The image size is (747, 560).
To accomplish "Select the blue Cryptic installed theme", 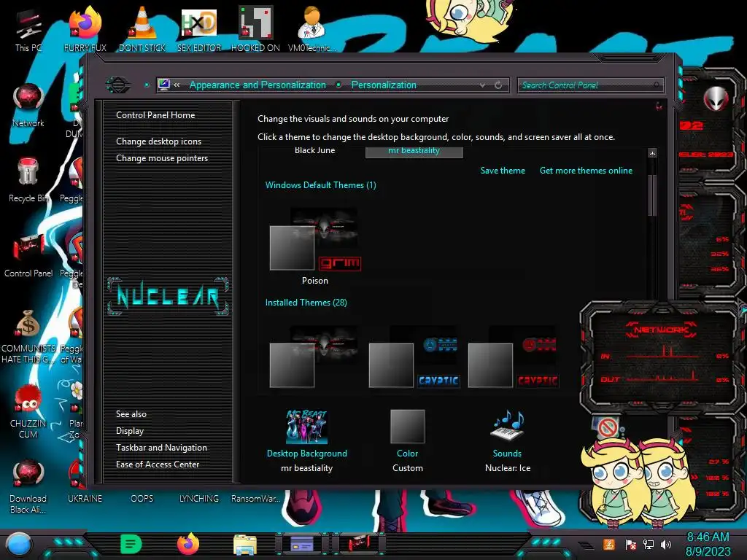I will coord(414,357).
